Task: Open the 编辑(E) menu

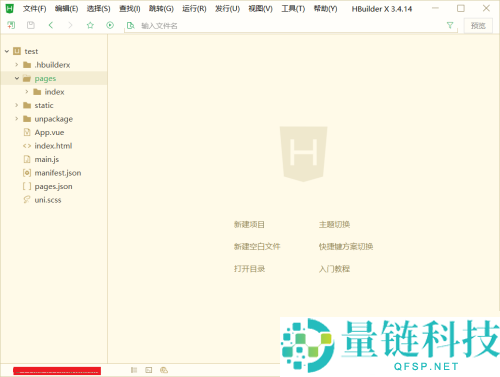Action: click(66, 9)
